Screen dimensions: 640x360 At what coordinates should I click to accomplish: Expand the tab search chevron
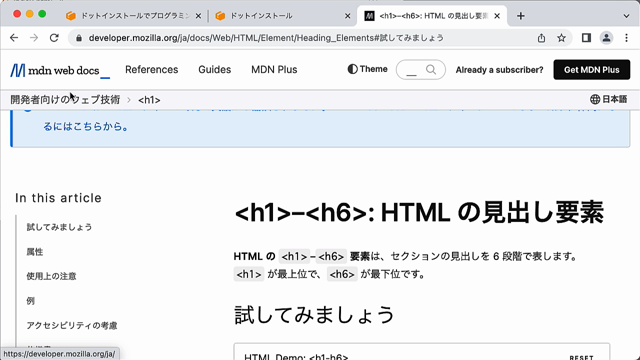(626, 16)
